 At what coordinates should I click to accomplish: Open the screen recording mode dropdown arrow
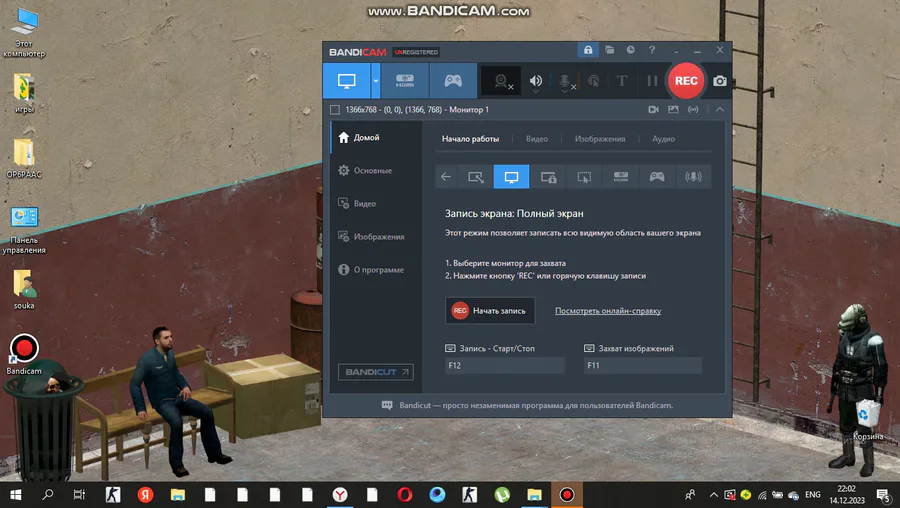pos(375,81)
